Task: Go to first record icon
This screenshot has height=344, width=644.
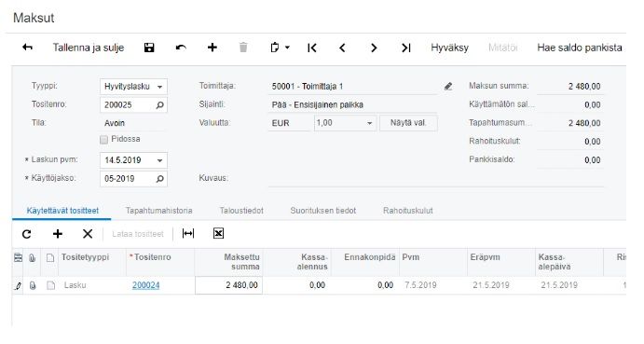Action: tap(312, 48)
